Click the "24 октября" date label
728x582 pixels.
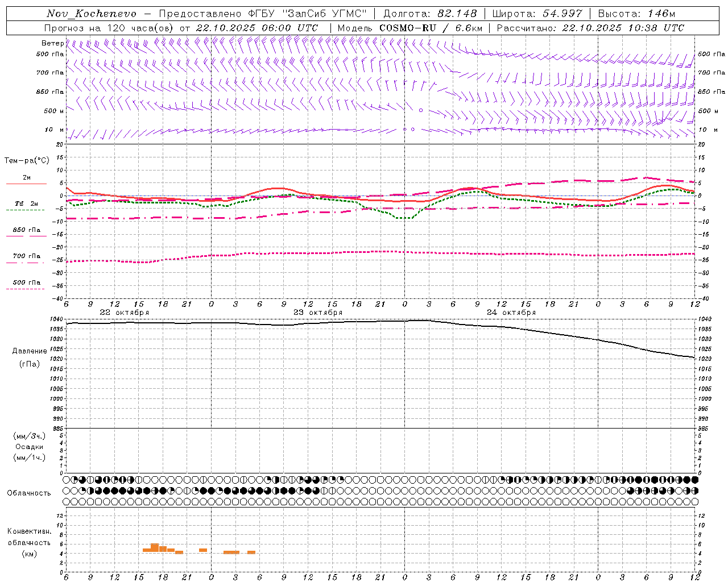tap(511, 313)
